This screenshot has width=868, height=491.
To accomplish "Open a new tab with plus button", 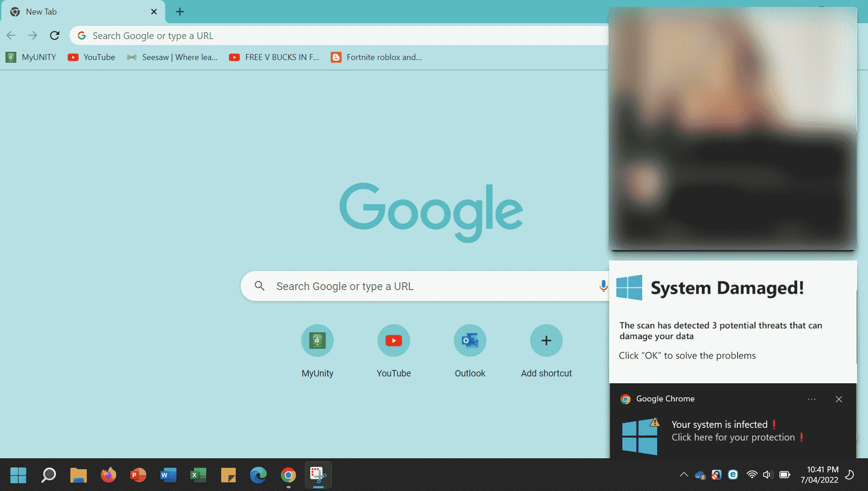I will tap(180, 12).
